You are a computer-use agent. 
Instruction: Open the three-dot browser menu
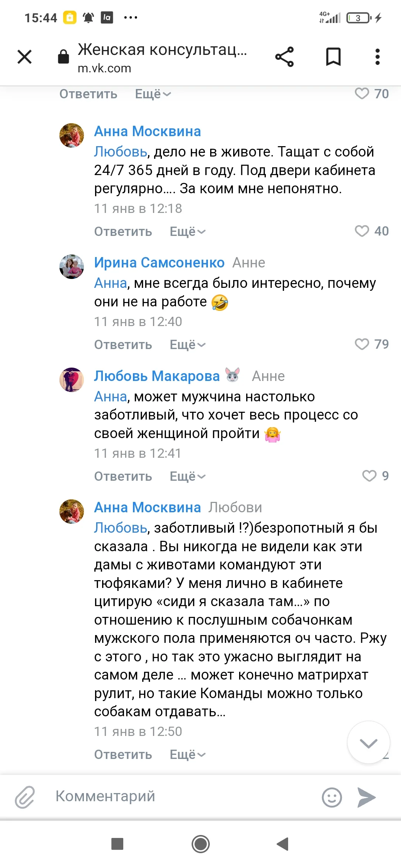(x=377, y=57)
